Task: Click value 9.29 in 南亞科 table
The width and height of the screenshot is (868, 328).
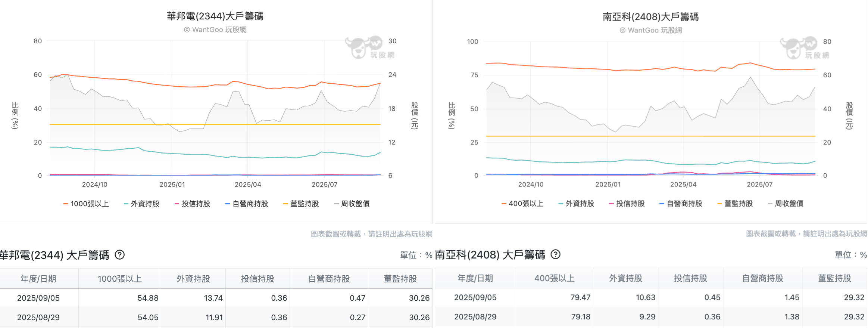Action: click(x=647, y=317)
